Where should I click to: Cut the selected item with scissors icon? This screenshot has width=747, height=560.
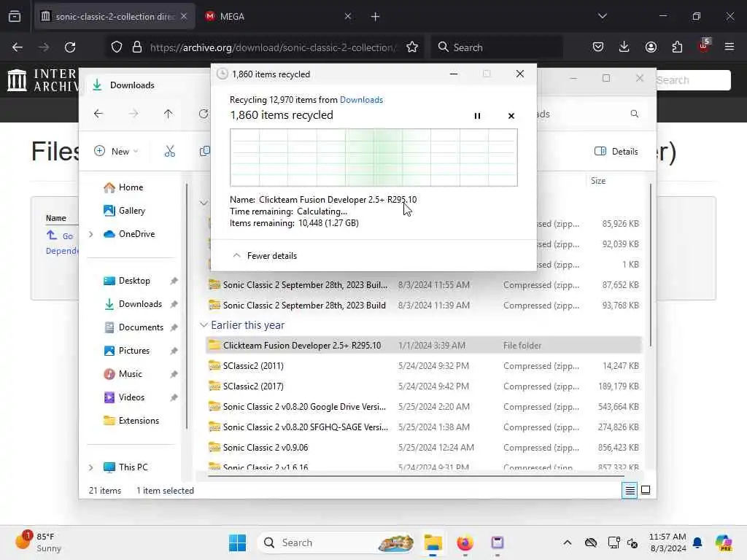click(170, 151)
